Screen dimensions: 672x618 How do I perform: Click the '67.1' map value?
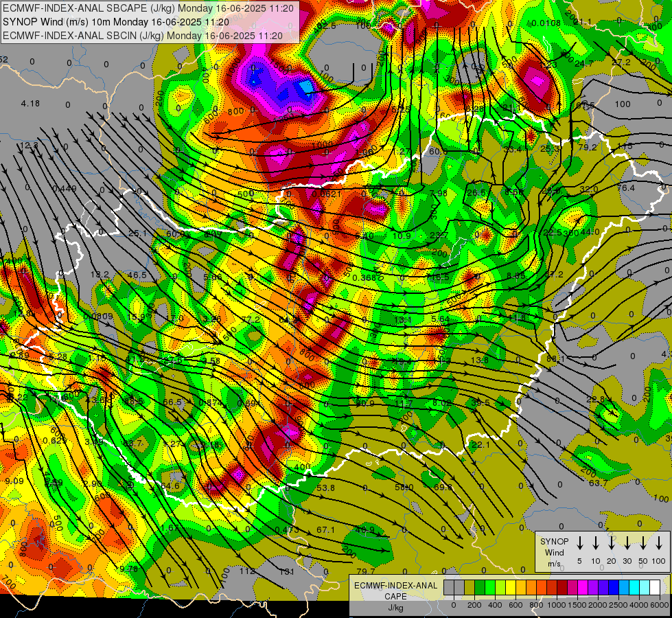pos(326,530)
